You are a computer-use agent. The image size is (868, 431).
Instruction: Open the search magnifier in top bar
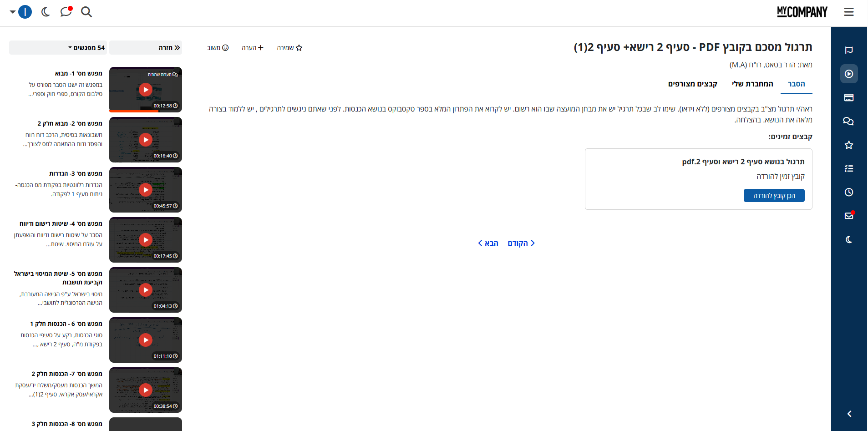[x=86, y=12]
